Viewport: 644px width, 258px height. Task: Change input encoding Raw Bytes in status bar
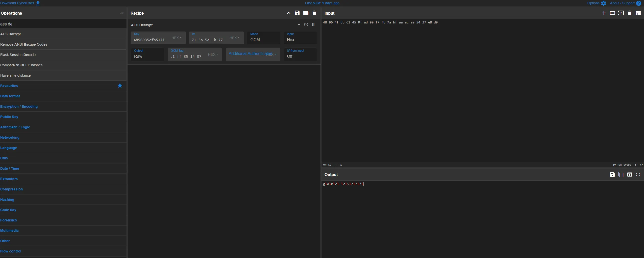tap(622, 165)
